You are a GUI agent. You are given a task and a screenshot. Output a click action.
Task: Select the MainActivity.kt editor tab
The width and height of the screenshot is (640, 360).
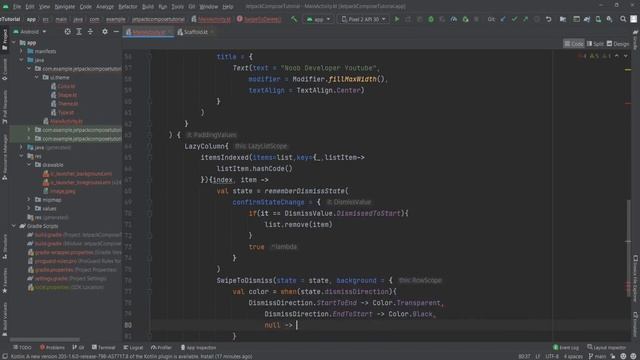149,32
